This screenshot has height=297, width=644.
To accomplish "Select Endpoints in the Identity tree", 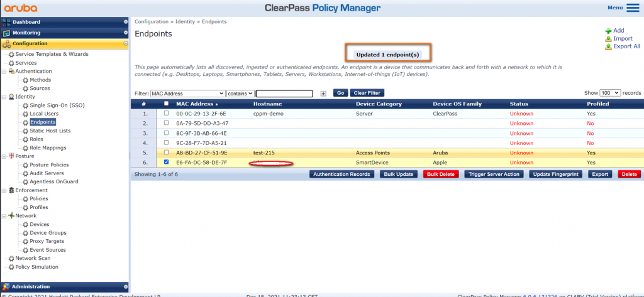I will (x=43, y=122).
